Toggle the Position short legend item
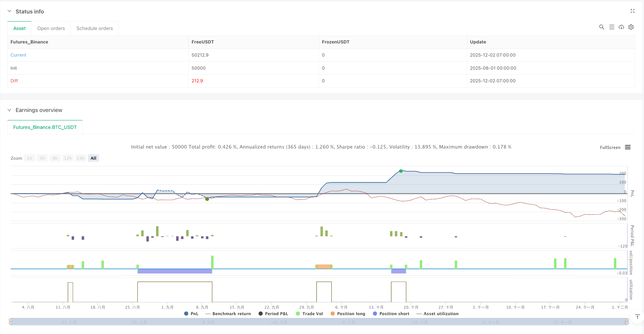The image size is (644, 334). point(391,314)
